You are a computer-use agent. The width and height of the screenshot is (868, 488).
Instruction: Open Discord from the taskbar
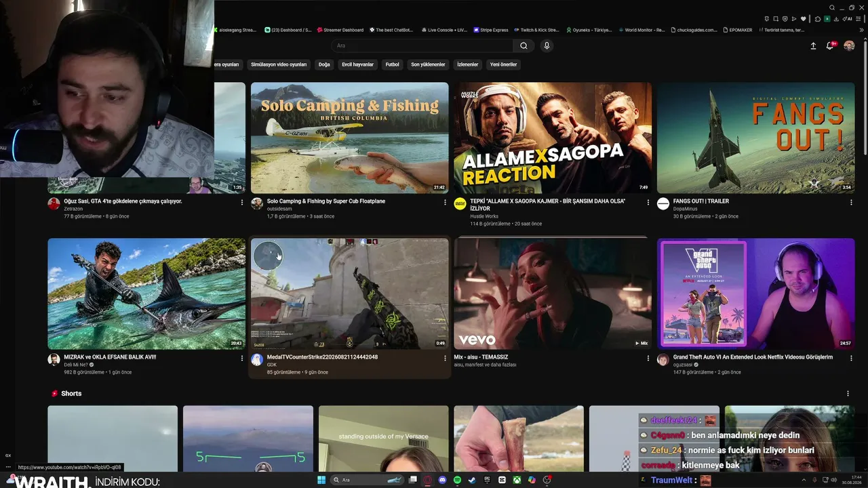[443, 480]
